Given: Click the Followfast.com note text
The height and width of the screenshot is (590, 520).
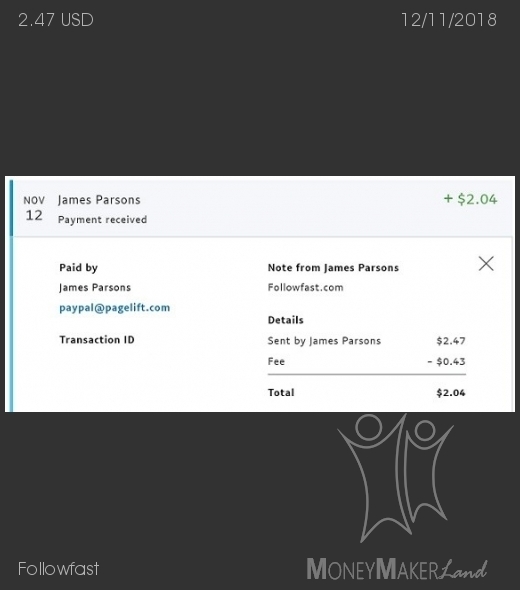Looking at the screenshot, I should (x=306, y=287).
